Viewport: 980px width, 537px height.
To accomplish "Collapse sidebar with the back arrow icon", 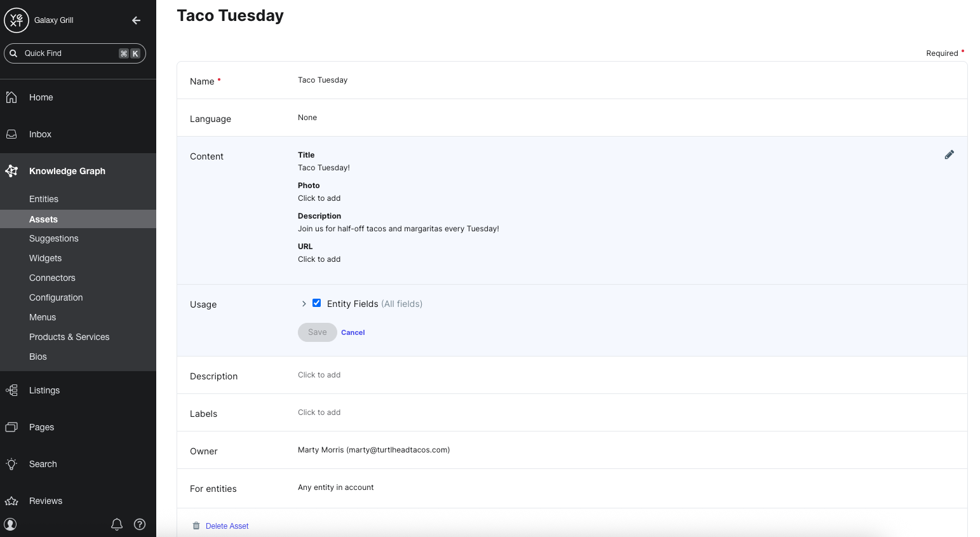I will click(x=136, y=20).
